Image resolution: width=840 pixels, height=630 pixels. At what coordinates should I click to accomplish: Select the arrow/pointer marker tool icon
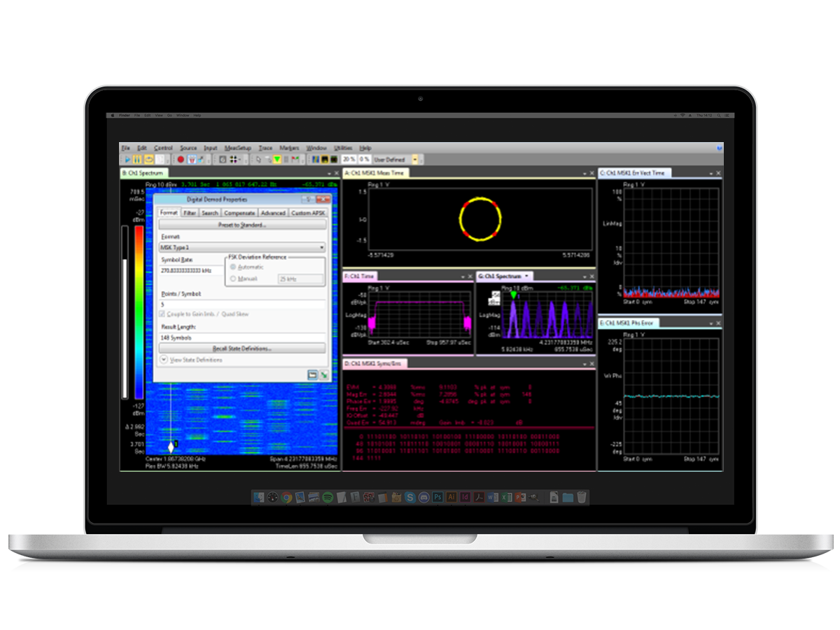click(x=259, y=160)
